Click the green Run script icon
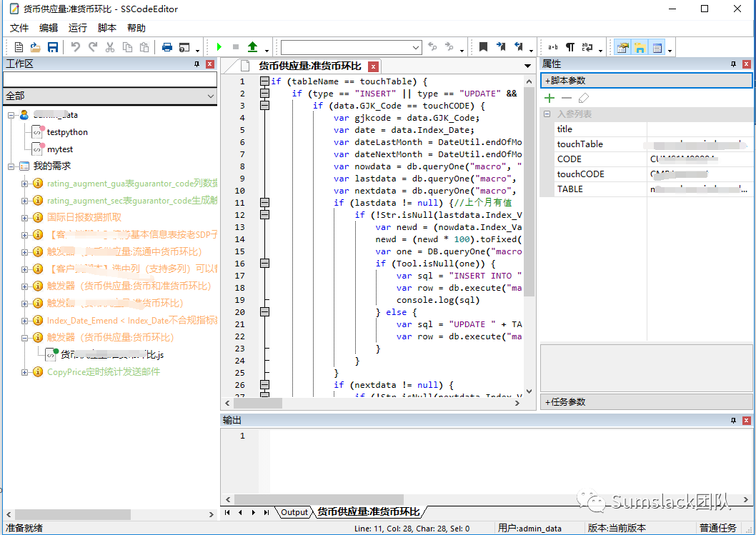756x535 pixels. tap(219, 47)
